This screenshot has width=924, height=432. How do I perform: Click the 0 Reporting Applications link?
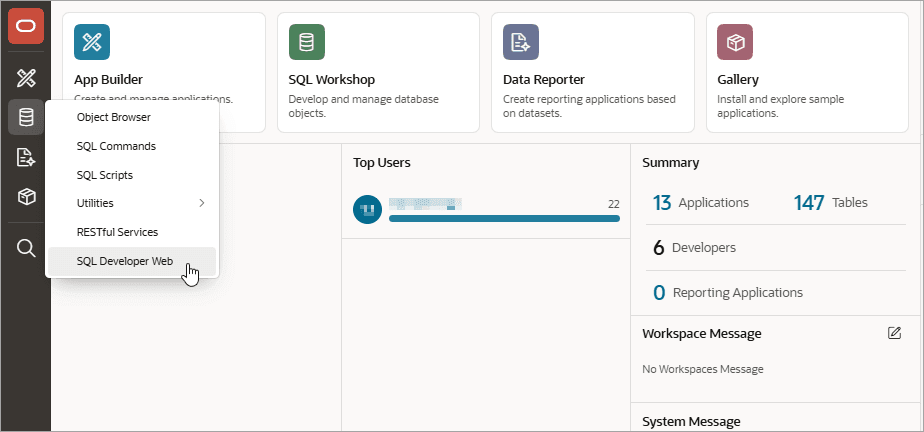click(x=728, y=293)
